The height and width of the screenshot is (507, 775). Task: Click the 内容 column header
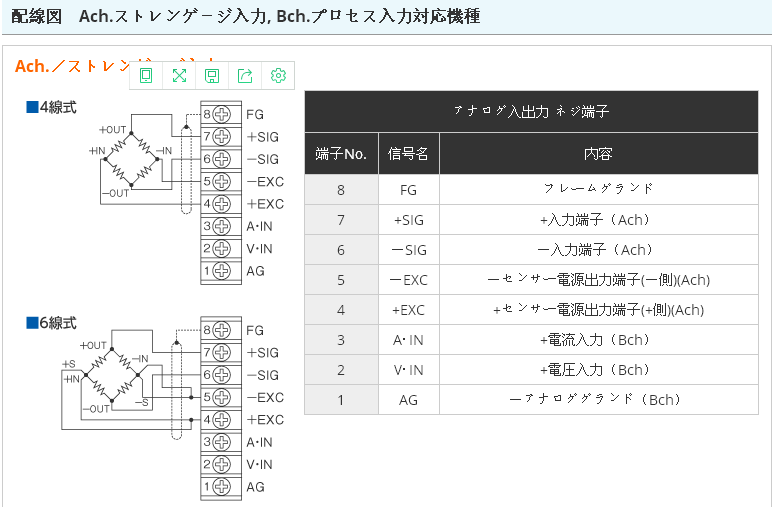[x=598, y=154]
